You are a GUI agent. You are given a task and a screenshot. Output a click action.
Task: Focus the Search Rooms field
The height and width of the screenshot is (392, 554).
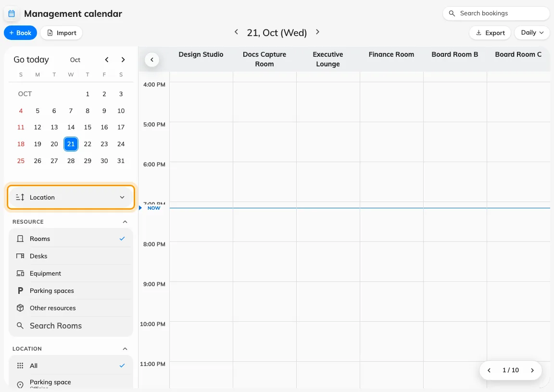71,326
